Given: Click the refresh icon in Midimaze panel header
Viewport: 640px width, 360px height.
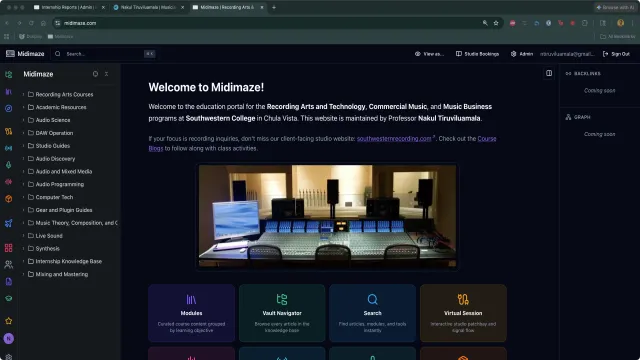Looking at the screenshot, I should point(95,74).
